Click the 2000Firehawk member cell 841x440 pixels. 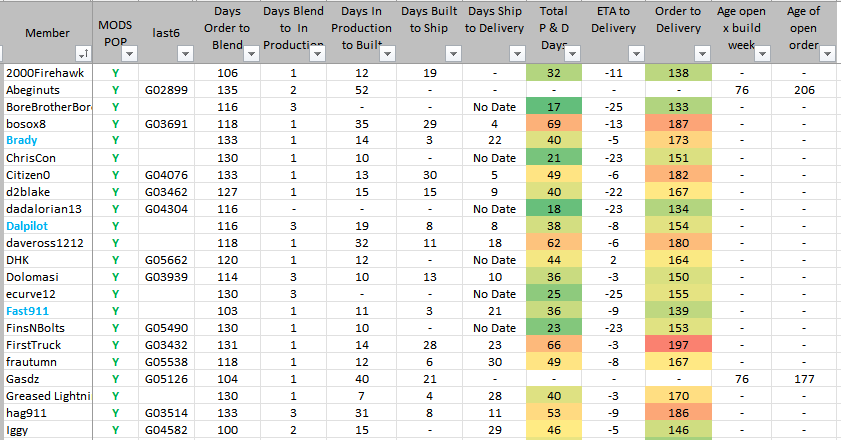click(x=45, y=72)
